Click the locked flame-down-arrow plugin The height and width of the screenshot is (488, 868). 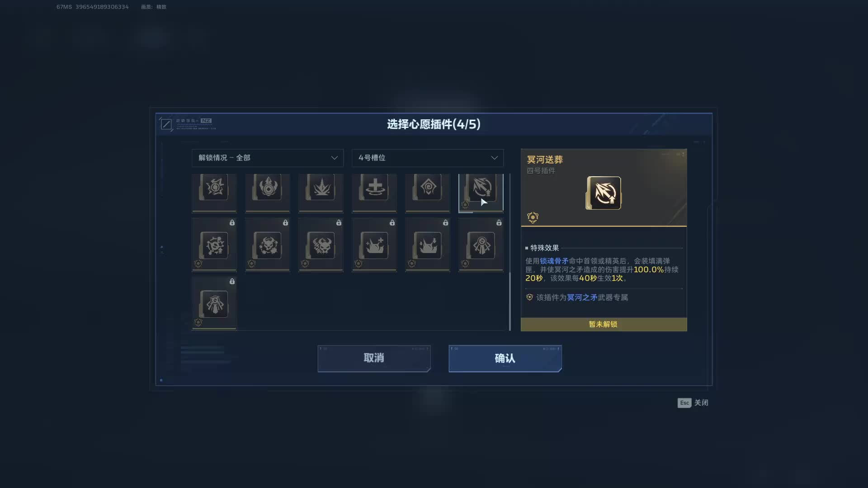pos(428,245)
